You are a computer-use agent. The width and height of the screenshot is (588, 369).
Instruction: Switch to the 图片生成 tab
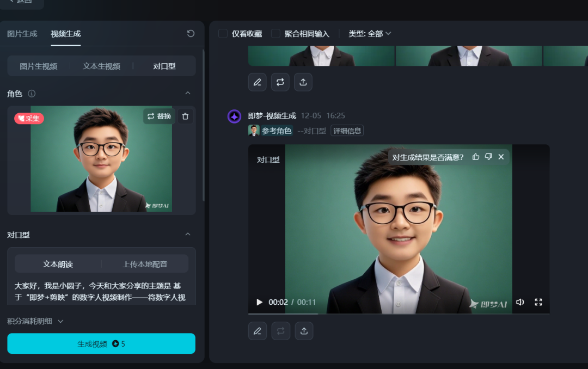click(22, 34)
